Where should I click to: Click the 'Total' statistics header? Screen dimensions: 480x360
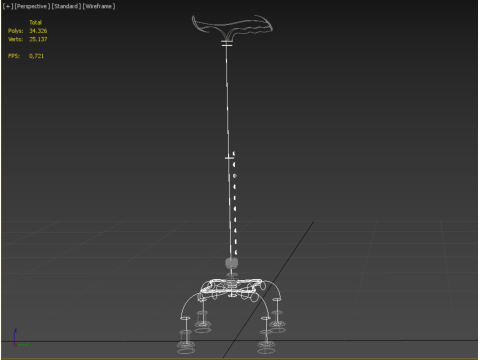coord(35,22)
